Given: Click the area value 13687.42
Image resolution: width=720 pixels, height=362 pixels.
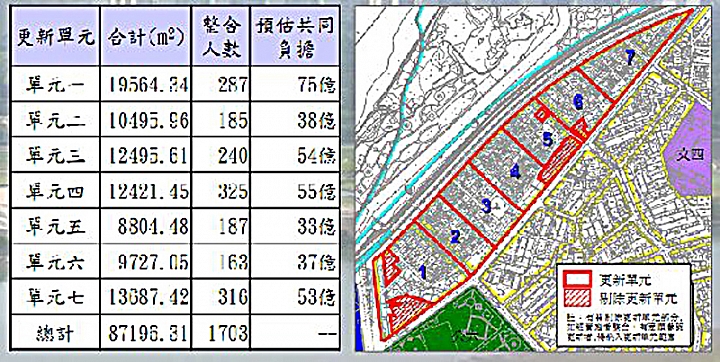Looking at the screenshot, I should 149,297.
